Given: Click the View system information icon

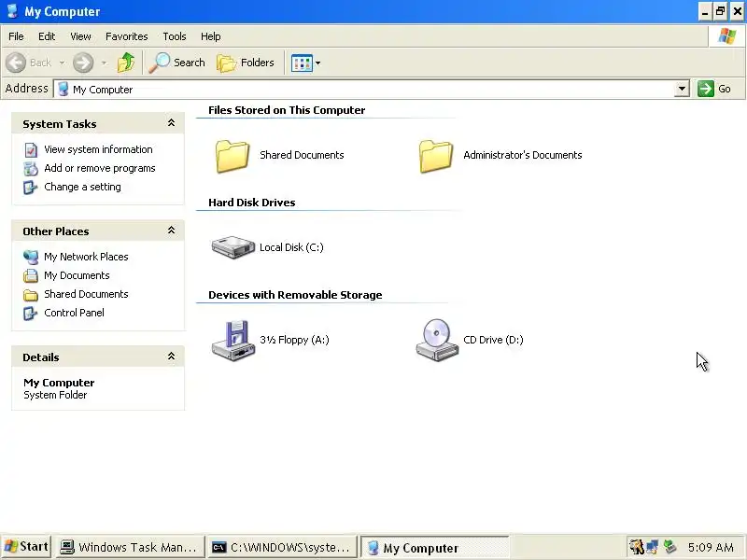Looking at the screenshot, I should [x=31, y=149].
